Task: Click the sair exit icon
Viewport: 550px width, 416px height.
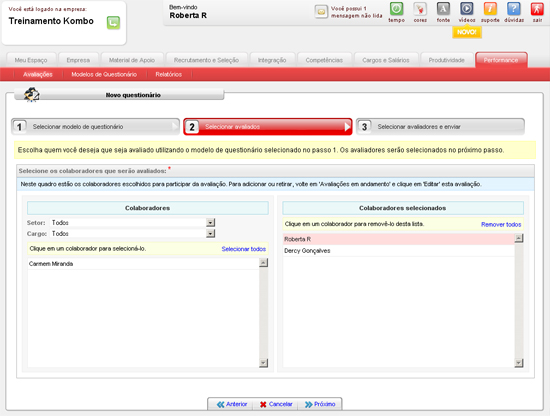Action: coord(537,9)
